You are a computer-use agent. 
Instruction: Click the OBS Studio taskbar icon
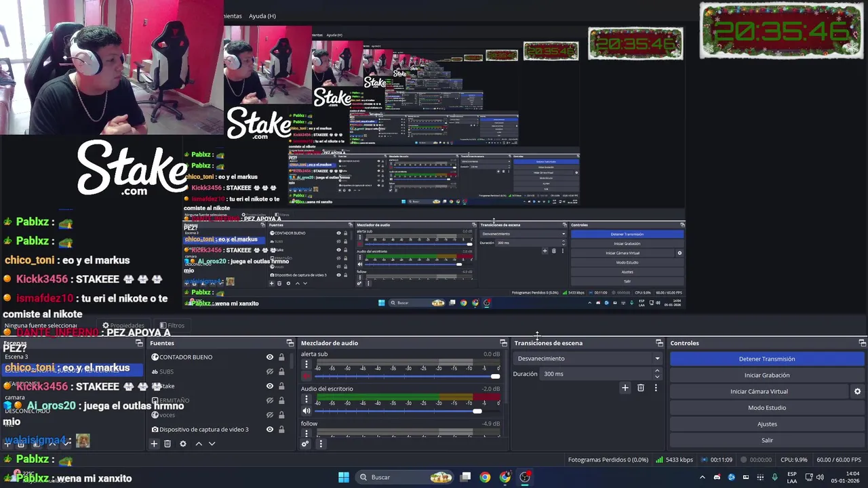coord(525,477)
